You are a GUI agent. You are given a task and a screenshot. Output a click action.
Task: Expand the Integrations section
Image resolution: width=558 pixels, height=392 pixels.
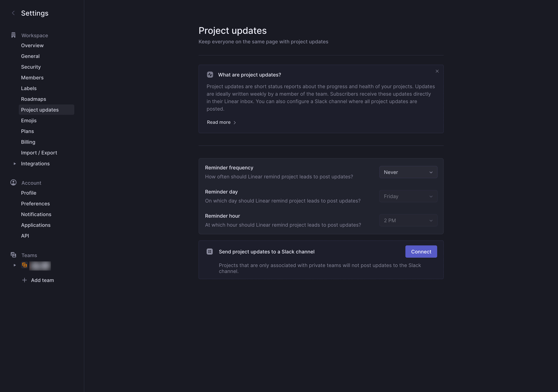15,164
